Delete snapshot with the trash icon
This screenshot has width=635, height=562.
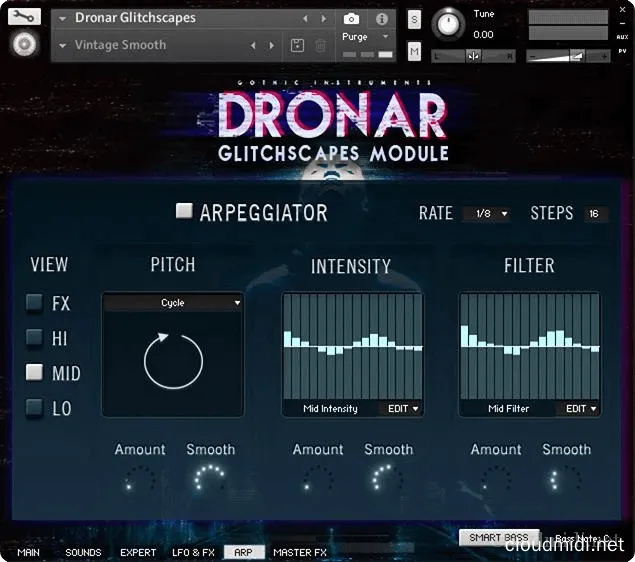coord(320,45)
